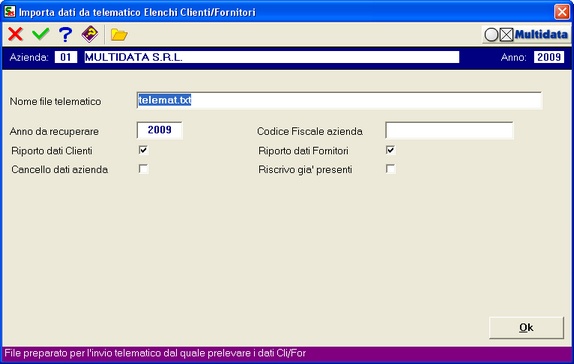Open file browser via yellow folder icon
Screen dimensions: 574x364
tap(119, 35)
